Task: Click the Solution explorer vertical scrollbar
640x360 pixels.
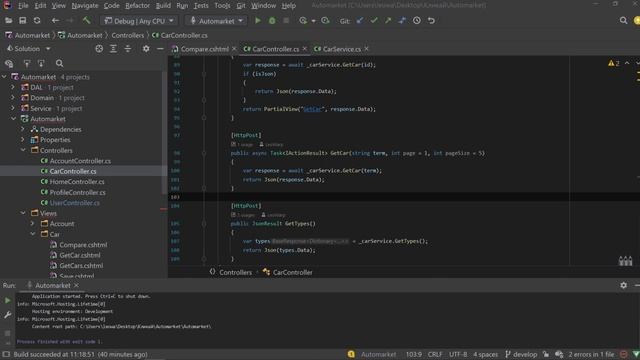Action: pyautogui.click(x=164, y=133)
